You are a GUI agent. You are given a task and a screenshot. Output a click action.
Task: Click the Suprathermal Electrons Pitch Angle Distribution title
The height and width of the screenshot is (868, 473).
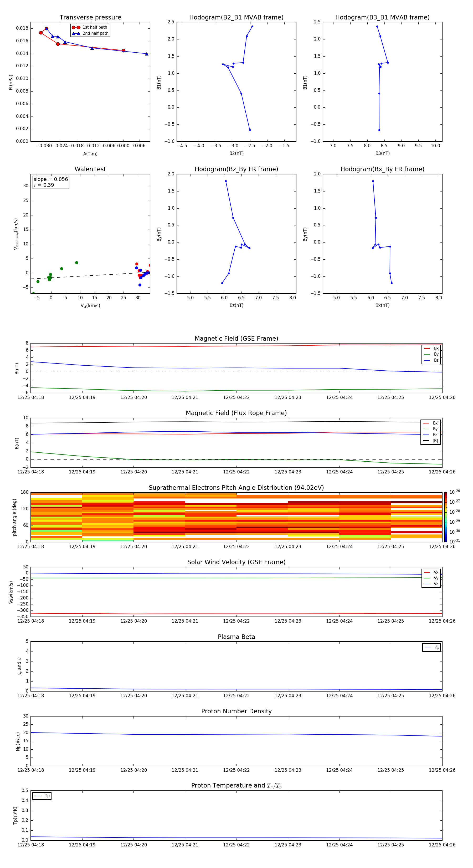pyautogui.click(x=236, y=488)
